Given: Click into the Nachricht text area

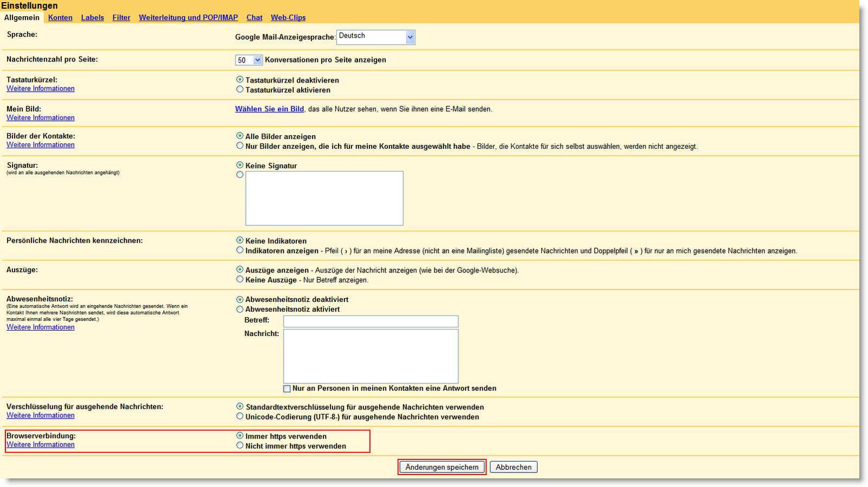Looking at the screenshot, I should pos(371,356).
